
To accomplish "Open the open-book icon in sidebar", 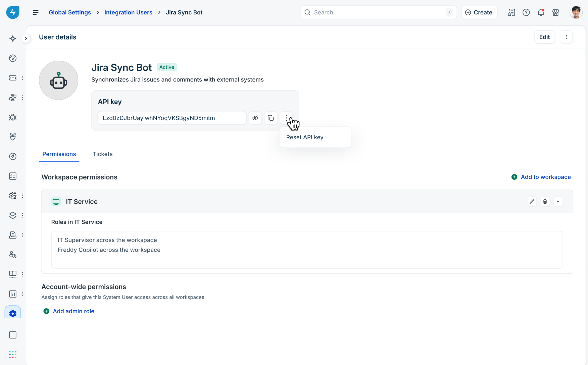I will pos(13,274).
